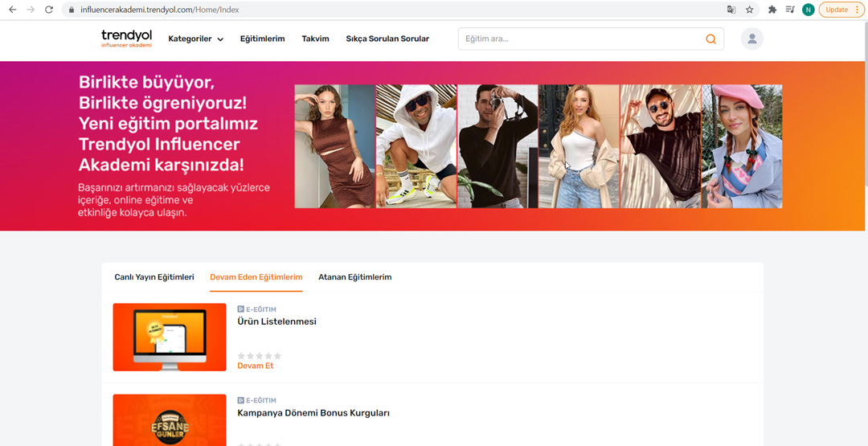This screenshot has width=868, height=446.
Task: Click the padlock site info icon
Action: [71, 10]
